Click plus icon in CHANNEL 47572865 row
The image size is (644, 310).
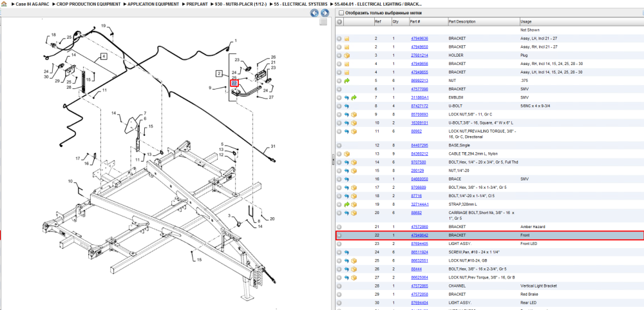pos(339,286)
